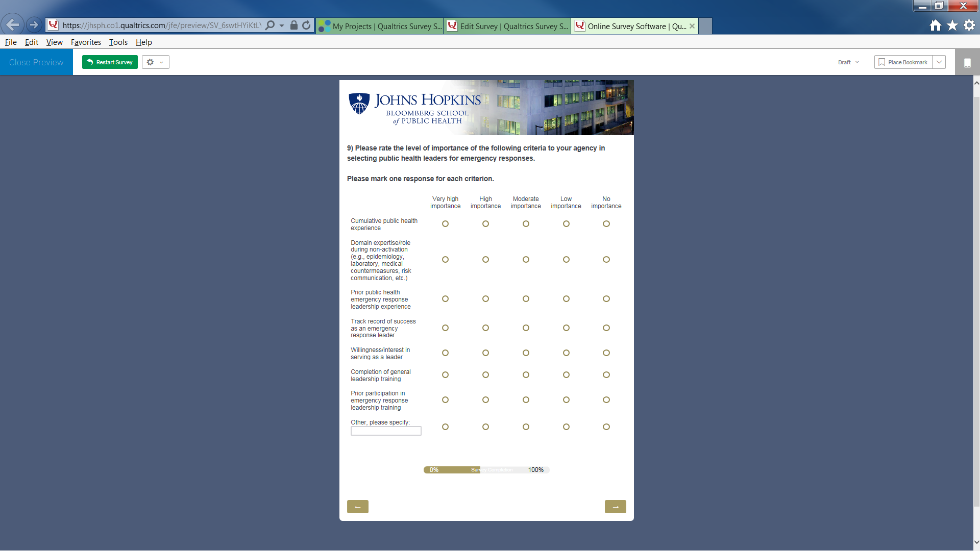Type in the Other please specify field
This screenshot has width=980, height=551.
pos(386,431)
